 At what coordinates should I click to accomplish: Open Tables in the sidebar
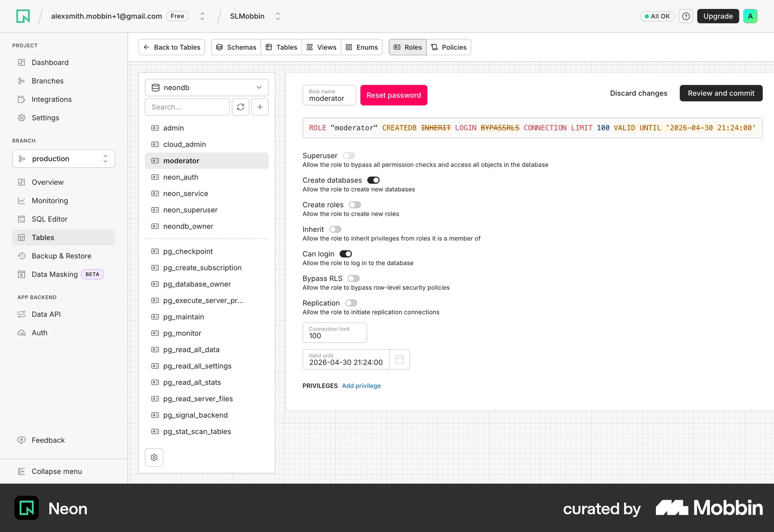64,237
